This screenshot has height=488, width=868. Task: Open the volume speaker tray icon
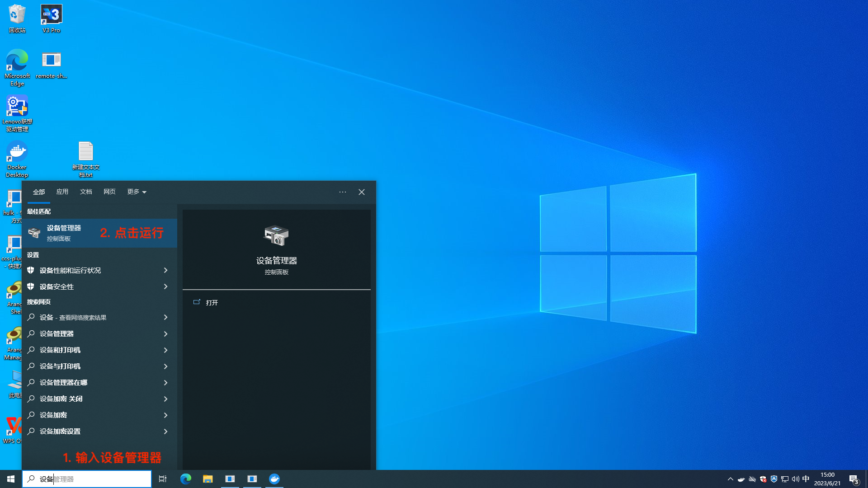click(x=796, y=479)
